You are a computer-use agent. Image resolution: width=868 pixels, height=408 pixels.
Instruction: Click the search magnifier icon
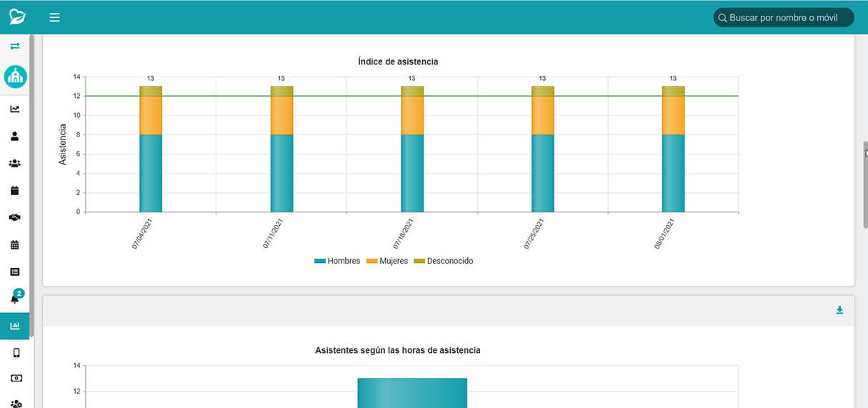[x=722, y=18]
